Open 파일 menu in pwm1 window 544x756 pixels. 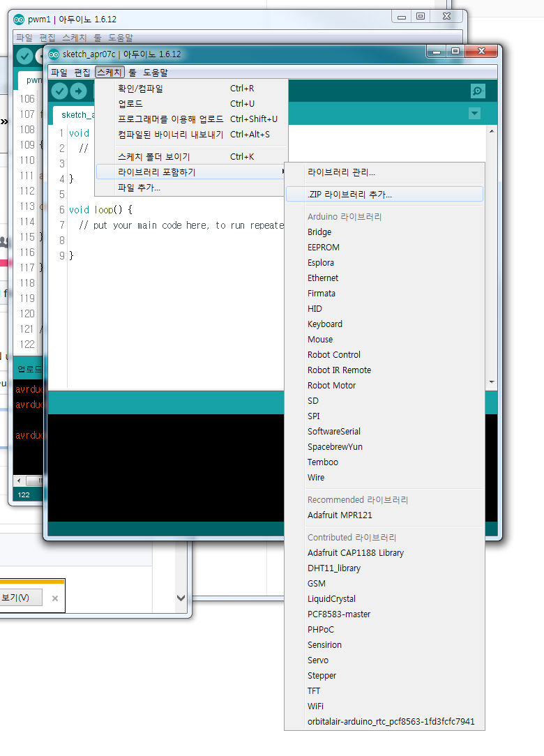[x=24, y=38]
